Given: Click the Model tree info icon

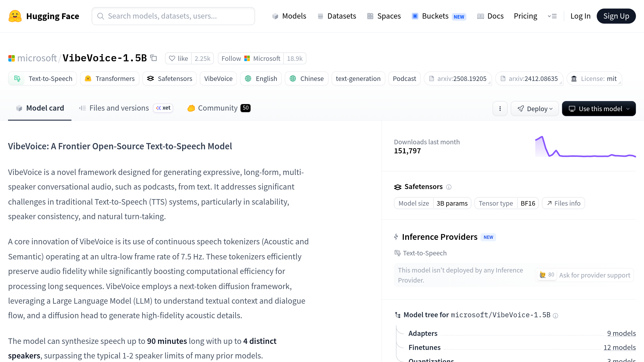Looking at the screenshot, I should pos(555,316).
